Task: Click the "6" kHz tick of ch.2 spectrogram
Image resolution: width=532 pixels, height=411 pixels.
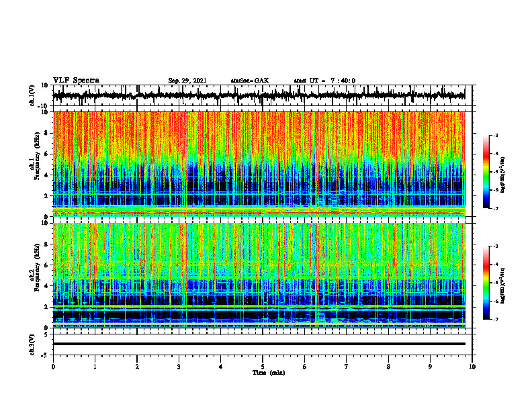Action: (46, 265)
